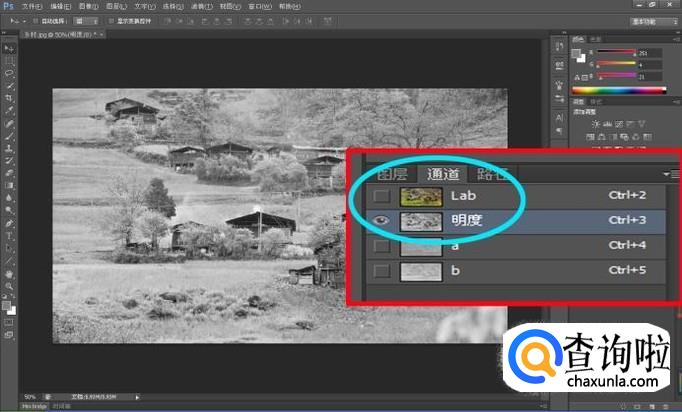Hide the 明度 channel via eye icon
Image resolution: width=682 pixels, height=412 pixels.
380,221
